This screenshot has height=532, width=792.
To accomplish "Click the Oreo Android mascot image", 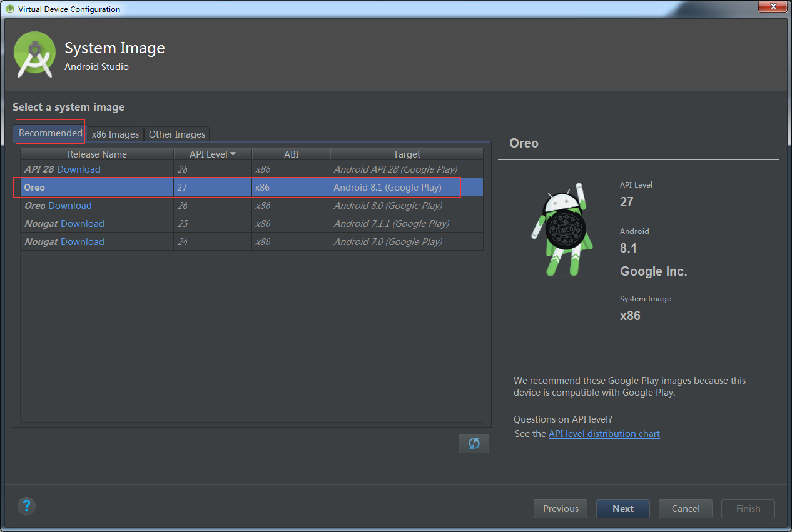I will click(x=560, y=229).
